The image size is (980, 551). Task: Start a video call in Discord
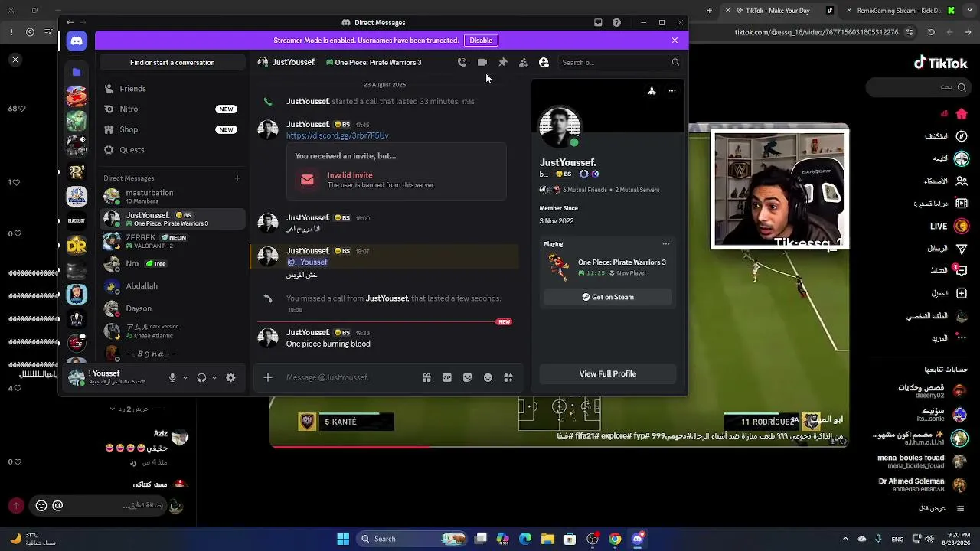(x=482, y=63)
